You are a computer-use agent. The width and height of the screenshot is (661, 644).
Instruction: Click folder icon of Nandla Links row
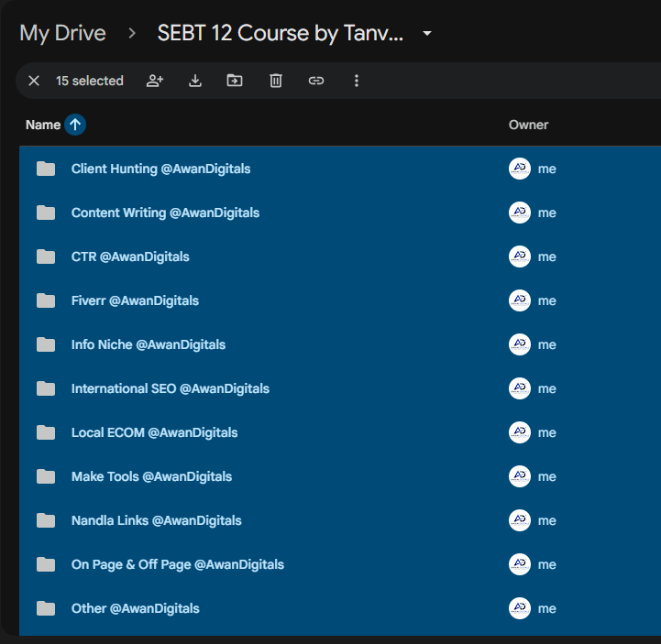coord(46,520)
